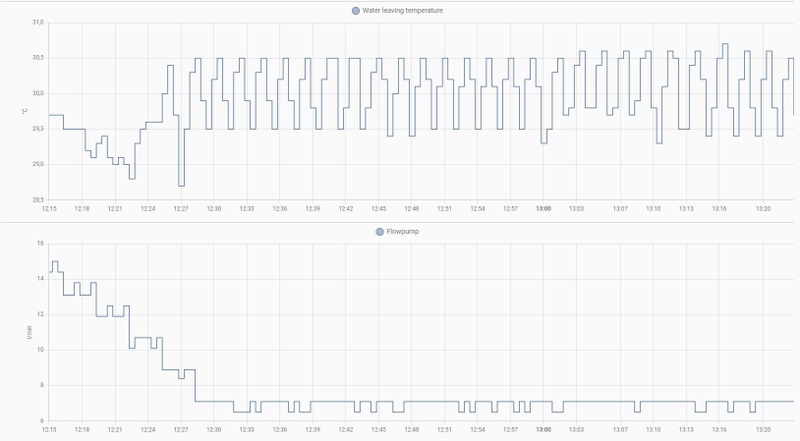Image resolution: width=800 pixels, height=441 pixels.
Task: Click '12:51' on Flowpump chart time axis
Action: click(444, 430)
